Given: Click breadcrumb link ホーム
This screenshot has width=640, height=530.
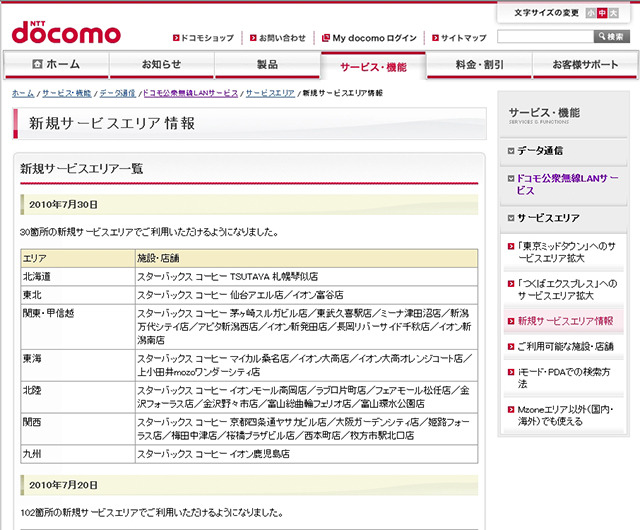Looking at the screenshot, I should coord(23,93).
